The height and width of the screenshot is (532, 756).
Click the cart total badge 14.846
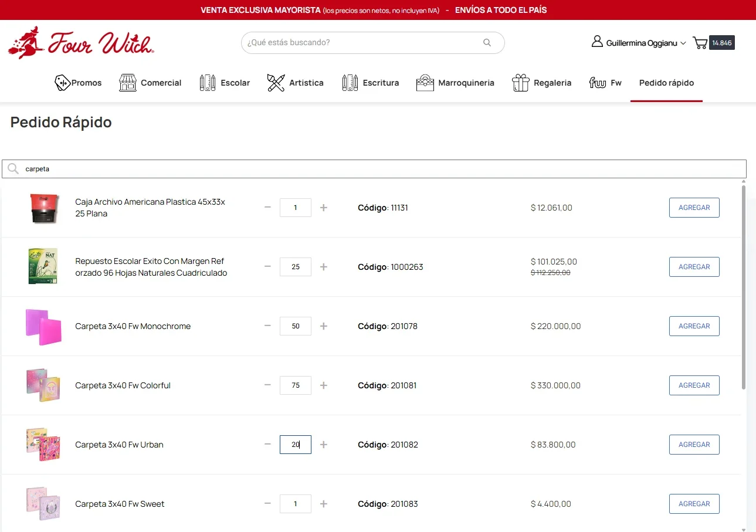[722, 43]
